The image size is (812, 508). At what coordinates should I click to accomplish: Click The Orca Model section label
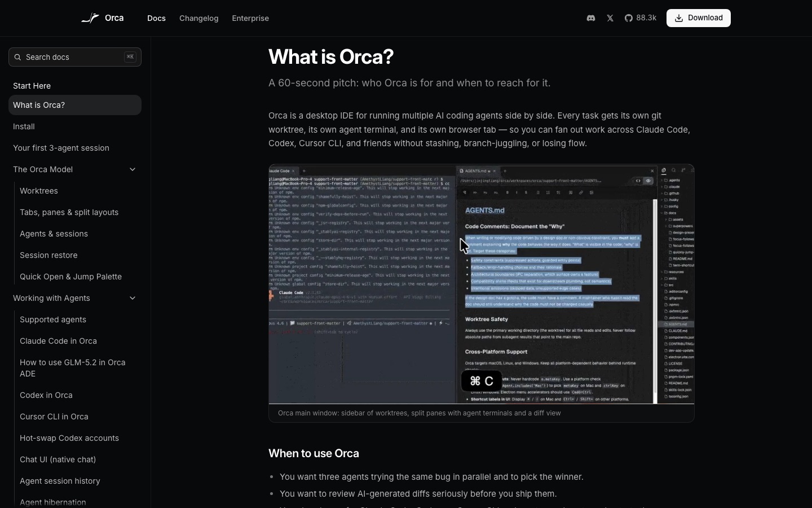[43, 169]
